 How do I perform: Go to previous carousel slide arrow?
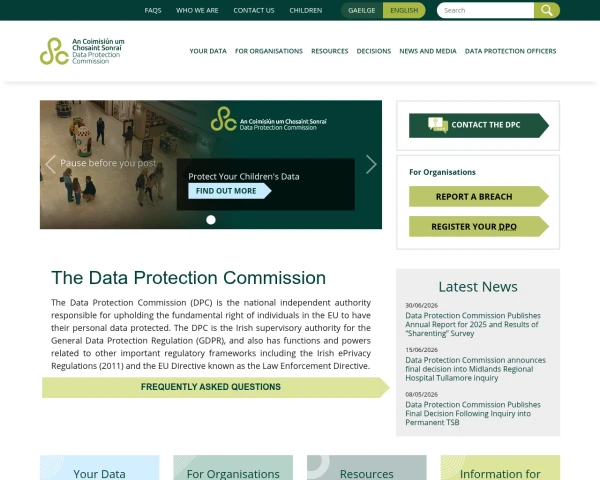51,165
